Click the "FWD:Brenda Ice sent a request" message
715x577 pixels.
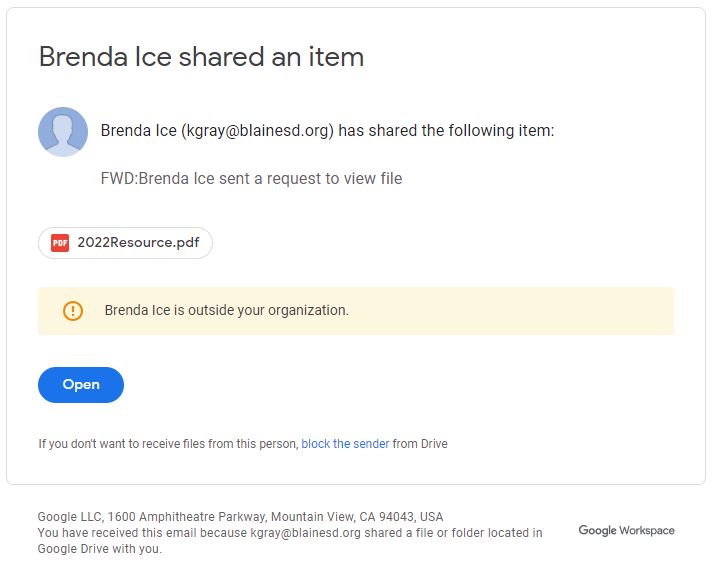coord(251,179)
